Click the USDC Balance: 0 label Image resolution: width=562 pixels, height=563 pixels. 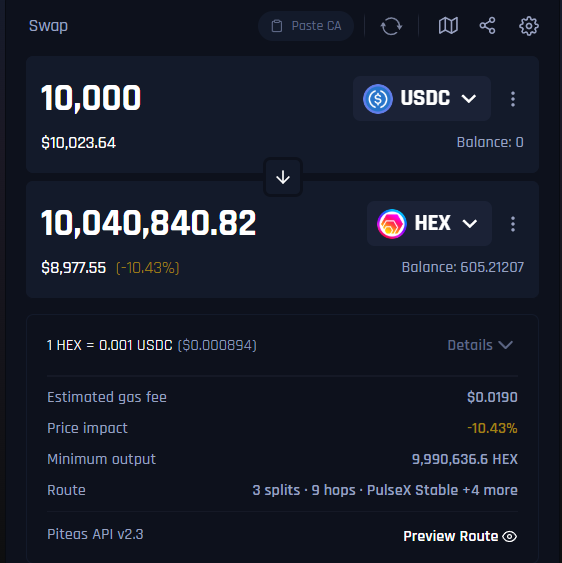(x=490, y=142)
